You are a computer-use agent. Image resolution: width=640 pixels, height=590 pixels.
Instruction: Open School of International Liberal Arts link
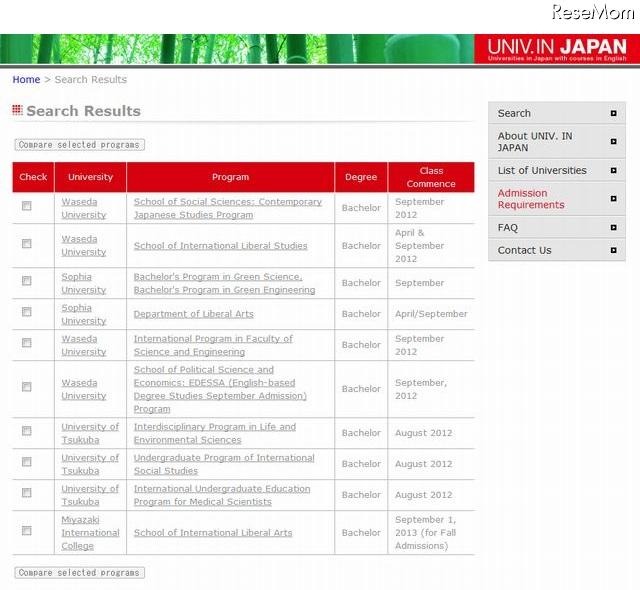pyautogui.click(x=213, y=532)
